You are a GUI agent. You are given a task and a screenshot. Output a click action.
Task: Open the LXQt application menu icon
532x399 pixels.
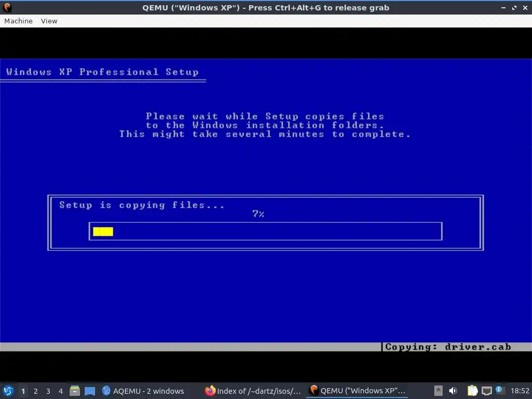coord(7,391)
